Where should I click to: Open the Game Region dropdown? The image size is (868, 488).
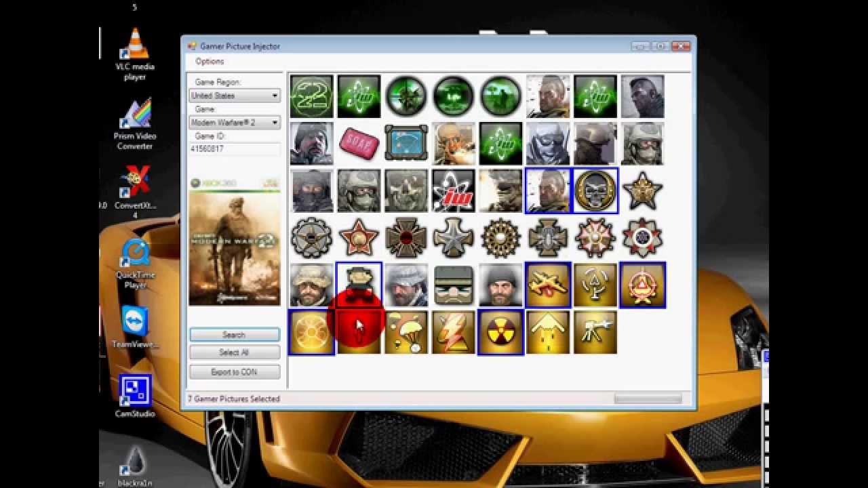click(235, 96)
